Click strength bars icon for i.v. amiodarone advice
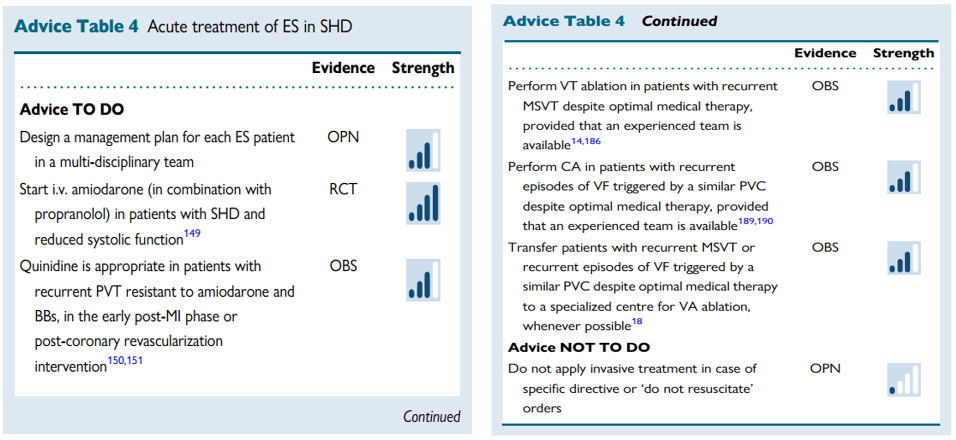The image size is (956, 440). 423,203
